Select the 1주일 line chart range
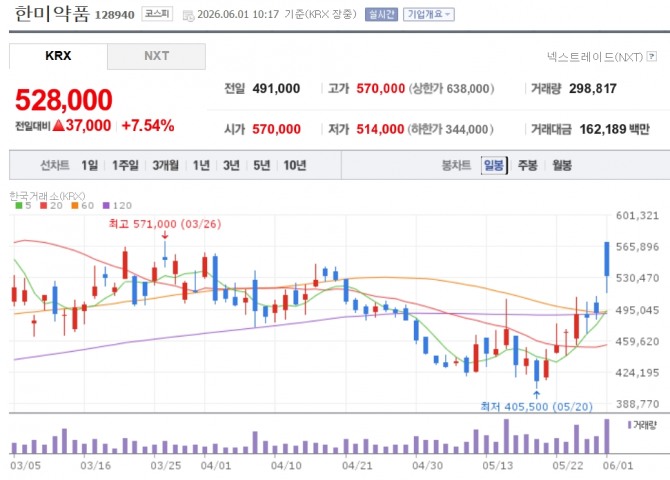The image size is (670, 480). (x=125, y=165)
